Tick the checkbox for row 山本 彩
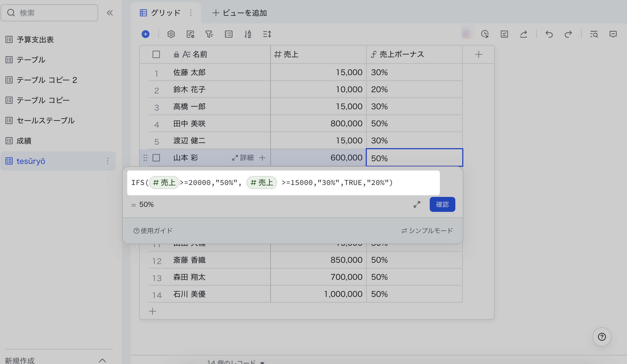 click(x=156, y=158)
